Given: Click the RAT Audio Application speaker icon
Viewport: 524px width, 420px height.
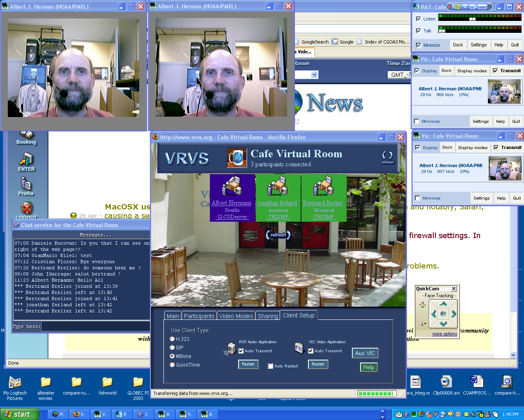Looking at the screenshot, I should pyautogui.click(x=230, y=349).
